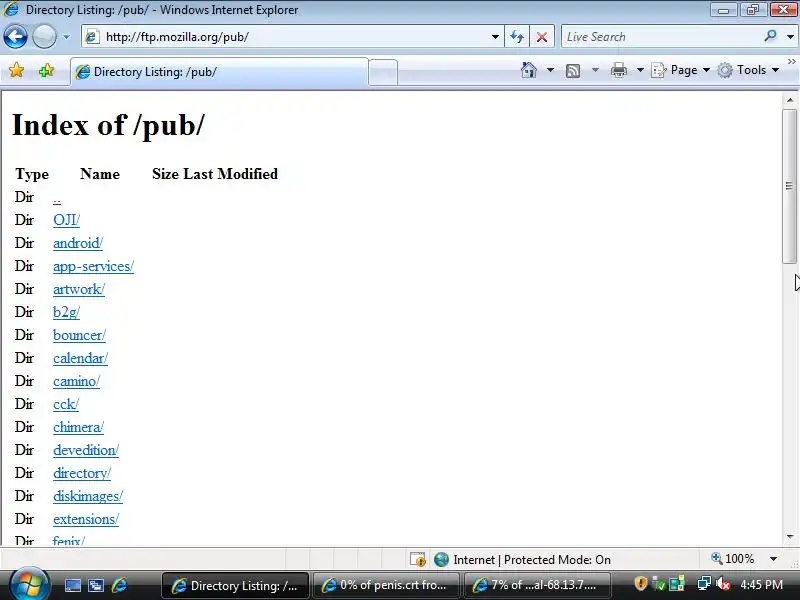Screen dimensions: 800x600
Task: Launch Internet Explorer from quick launch
Action: pos(119,585)
